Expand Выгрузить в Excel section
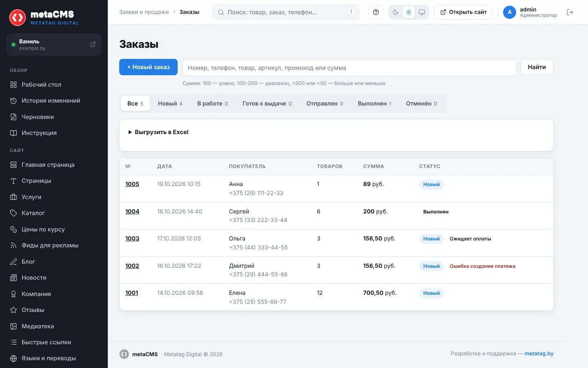 [x=158, y=132]
